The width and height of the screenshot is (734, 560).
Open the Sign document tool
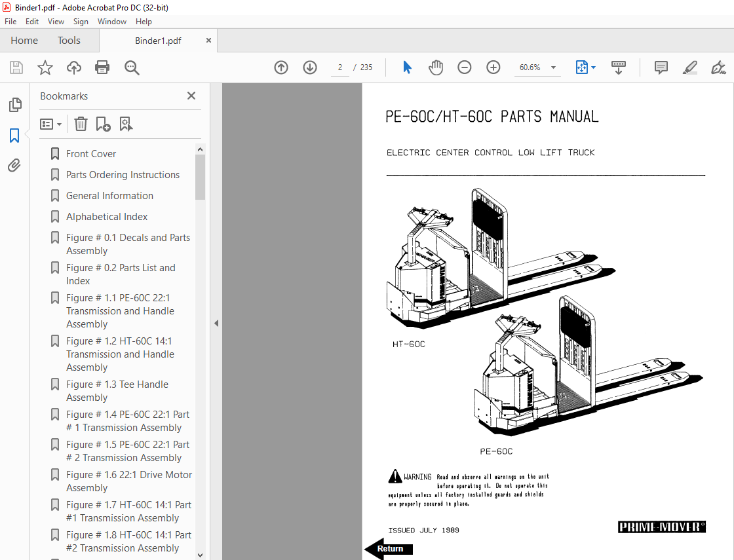click(x=718, y=67)
